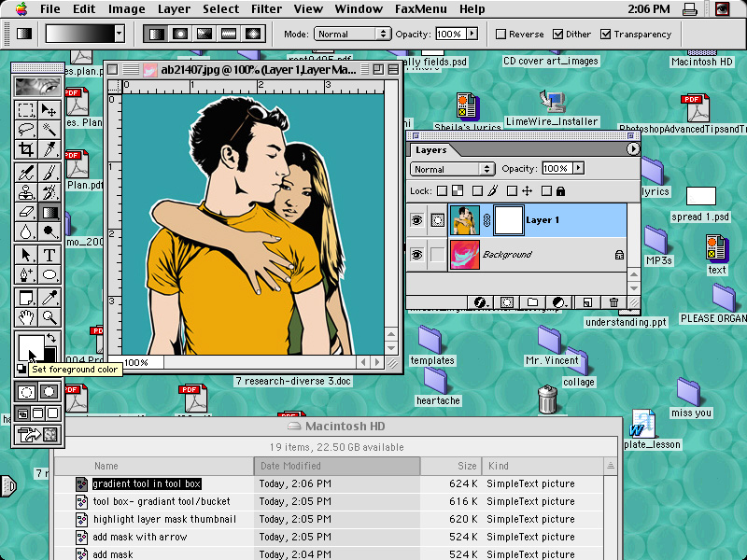Open the Mode dropdown in options bar

353,34
